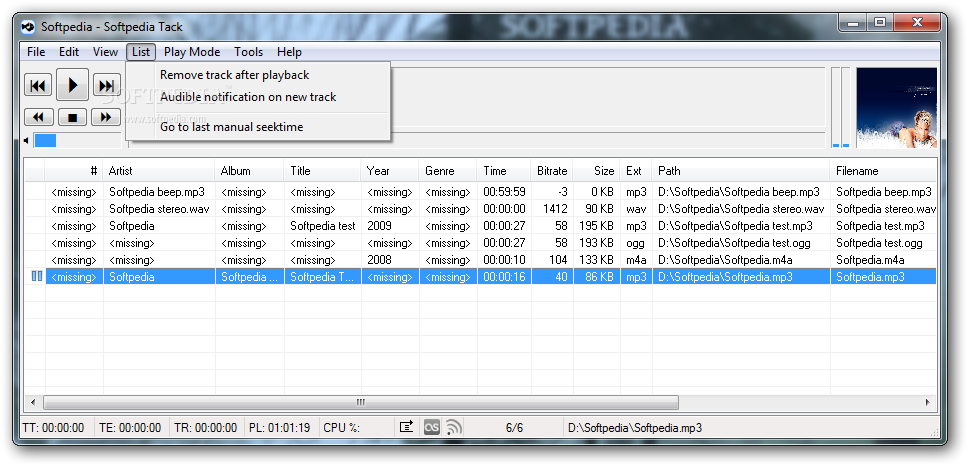
Task: Open the View menu
Action: pos(106,52)
